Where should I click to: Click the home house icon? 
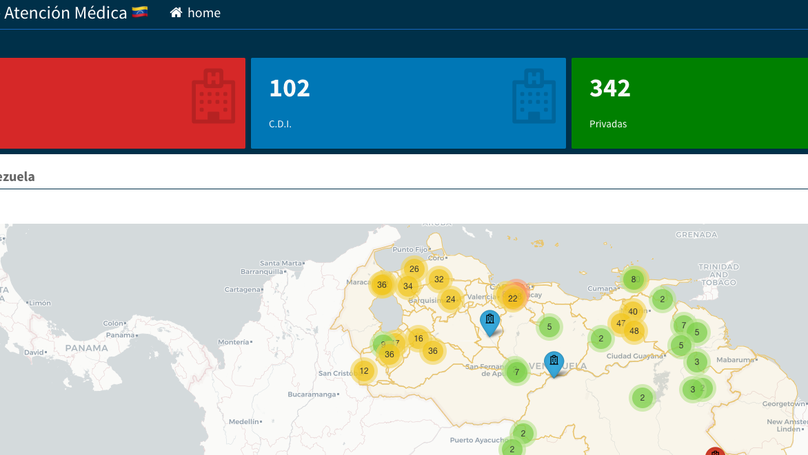pyautogui.click(x=176, y=12)
